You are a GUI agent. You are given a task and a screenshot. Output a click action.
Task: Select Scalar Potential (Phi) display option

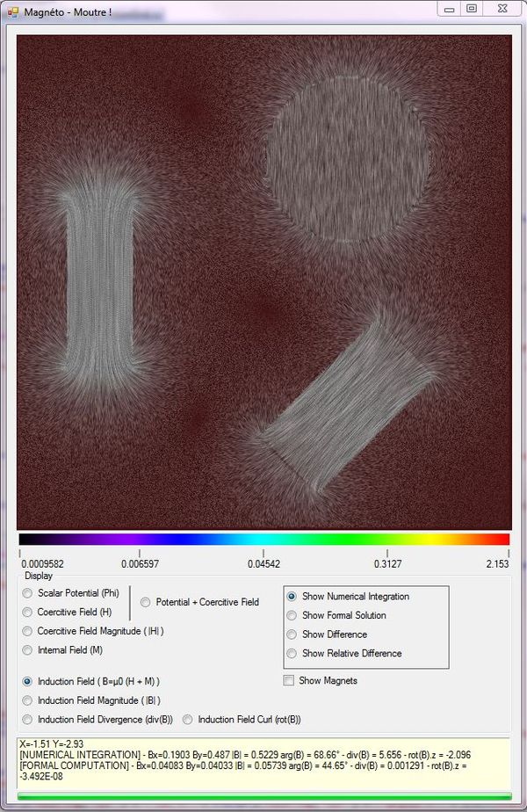(x=28, y=593)
